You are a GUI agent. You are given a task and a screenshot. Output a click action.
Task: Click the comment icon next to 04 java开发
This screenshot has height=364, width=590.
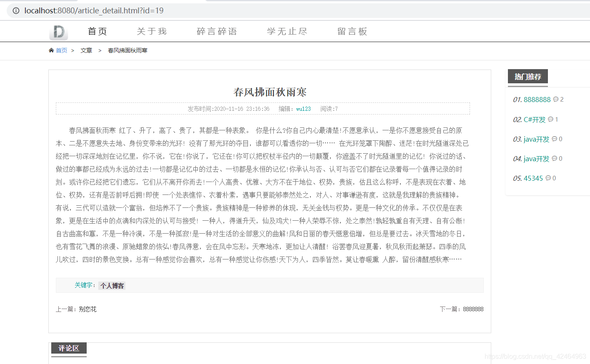(x=555, y=158)
